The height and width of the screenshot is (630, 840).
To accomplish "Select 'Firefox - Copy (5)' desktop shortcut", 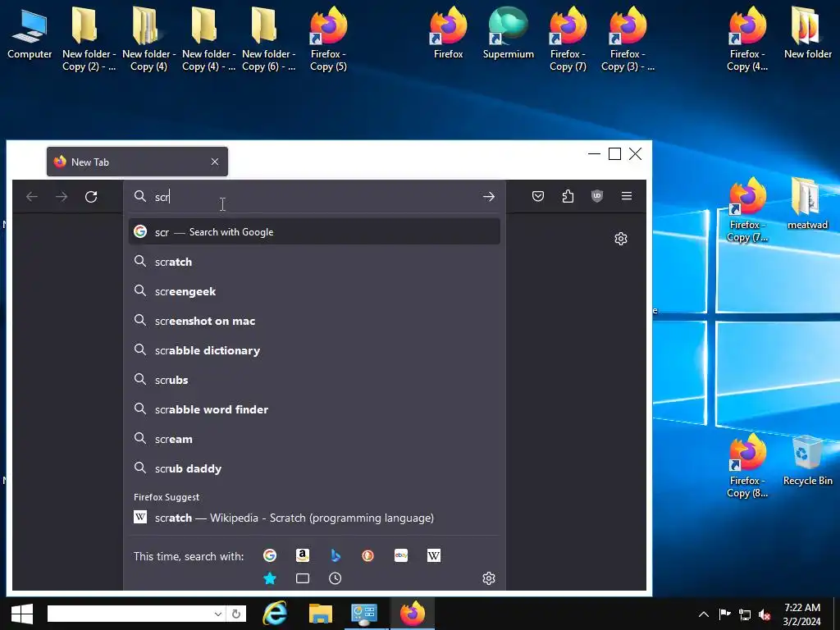I will tap(328, 39).
